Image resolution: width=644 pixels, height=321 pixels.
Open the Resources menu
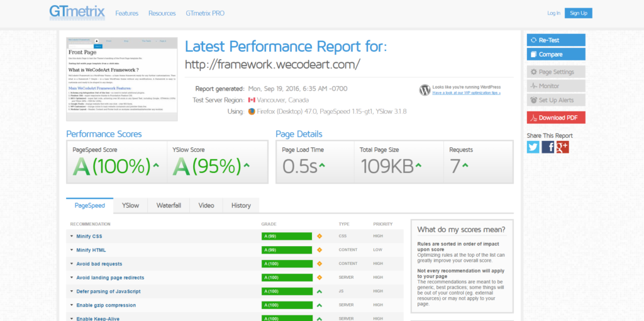[162, 13]
